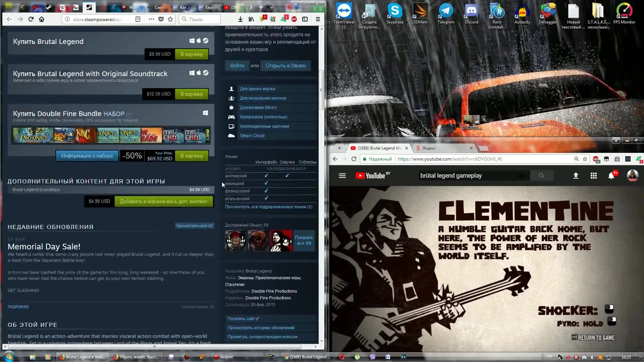Open Firefox downloads arrow icon
Viewport: 644px width, 362px height.
point(240,19)
